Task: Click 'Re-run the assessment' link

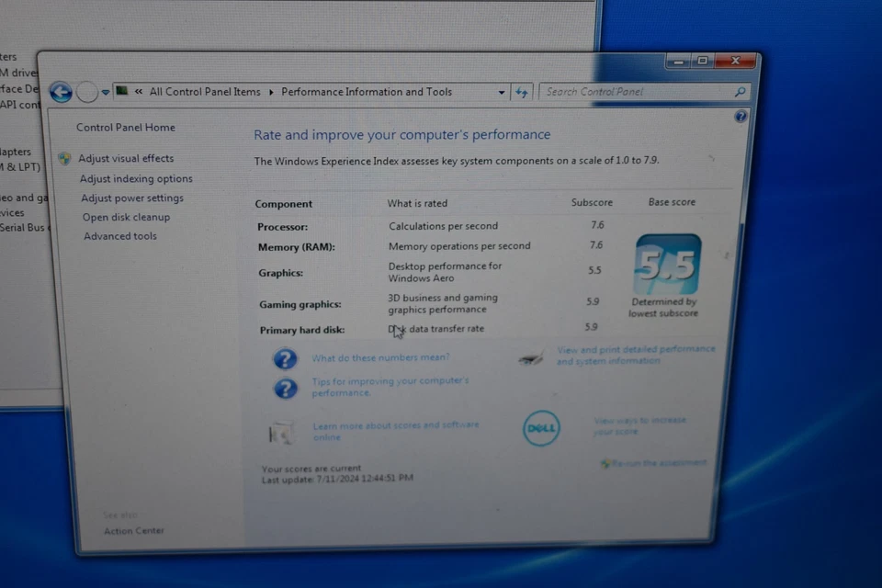Action: point(659,462)
